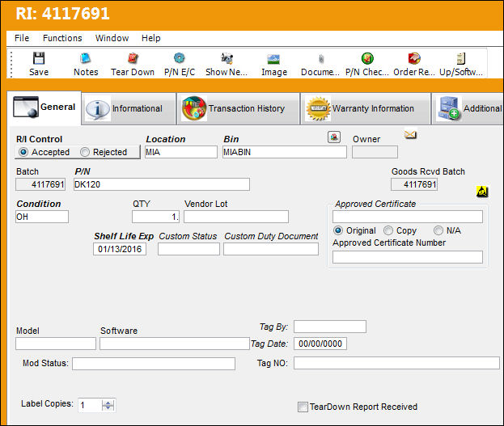Run the P/N Chec... toolbar icon
The image size is (504, 426).
367,58
